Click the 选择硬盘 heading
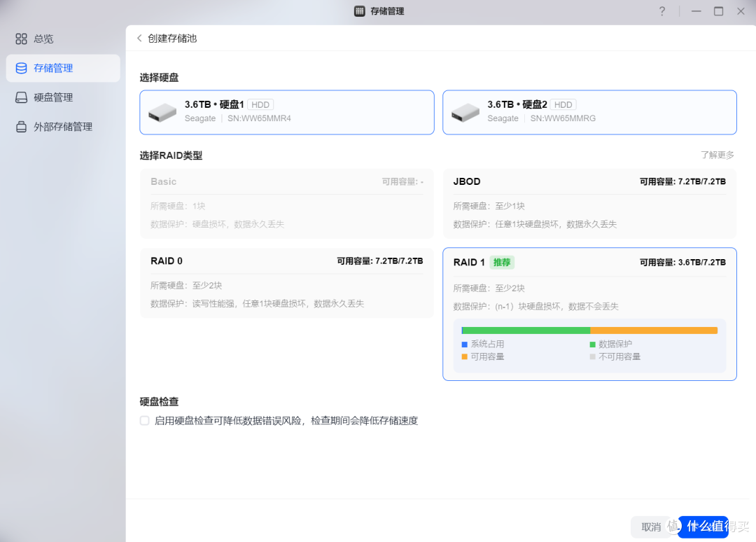Viewport: 756px width, 542px height. pyautogui.click(x=159, y=78)
